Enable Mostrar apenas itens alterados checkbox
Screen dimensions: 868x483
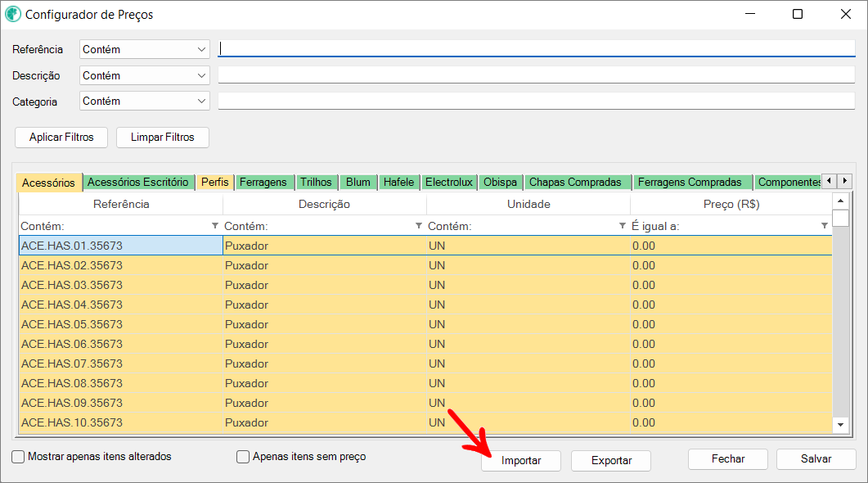pyautogui.click(x=18, y=457)
